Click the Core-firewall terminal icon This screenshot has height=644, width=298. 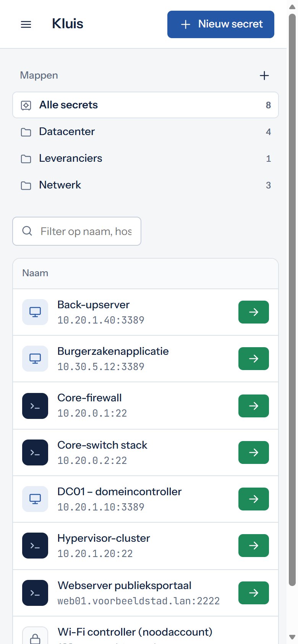[x=35, y=406]
